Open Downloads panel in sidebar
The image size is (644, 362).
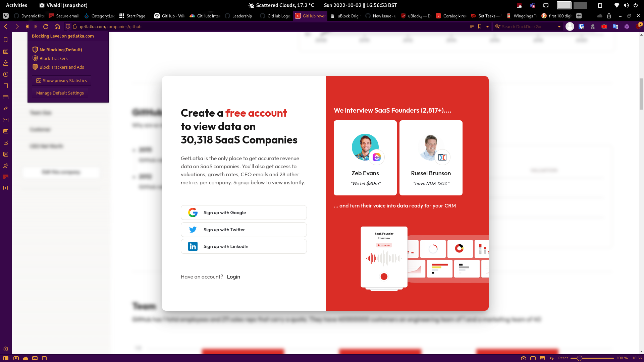[x=6, y=63]
